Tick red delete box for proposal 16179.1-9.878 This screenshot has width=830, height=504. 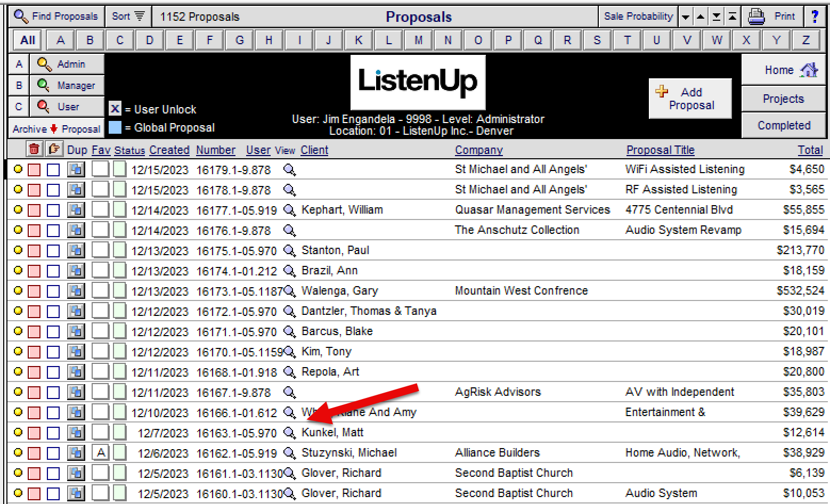tap(34, 170)
